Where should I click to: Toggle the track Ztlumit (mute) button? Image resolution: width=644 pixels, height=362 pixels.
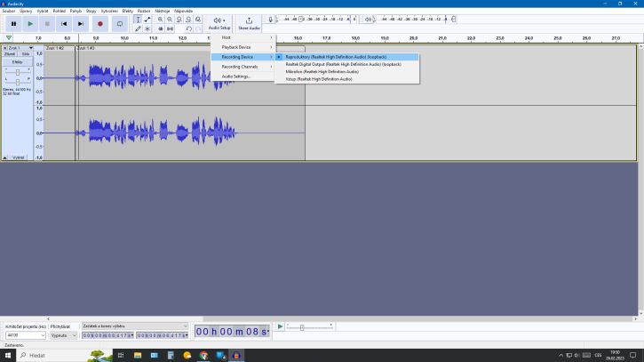[10, 54]
